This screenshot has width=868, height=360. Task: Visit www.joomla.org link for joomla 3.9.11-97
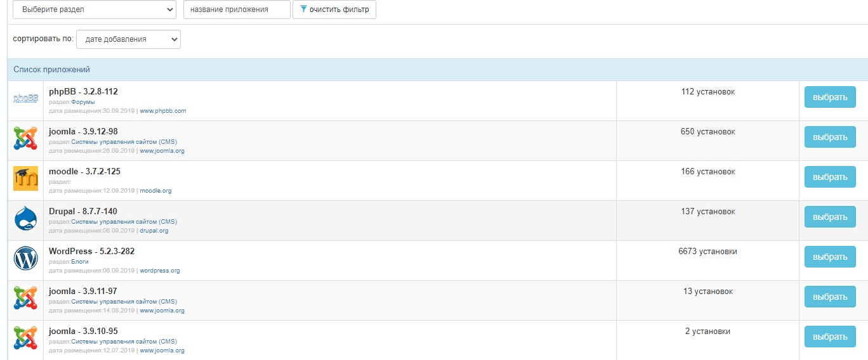[162, 311]
